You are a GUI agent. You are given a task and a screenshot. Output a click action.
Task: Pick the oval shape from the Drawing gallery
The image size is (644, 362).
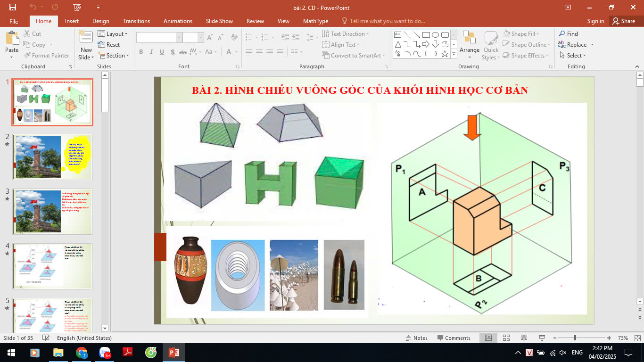click(435, 35)
